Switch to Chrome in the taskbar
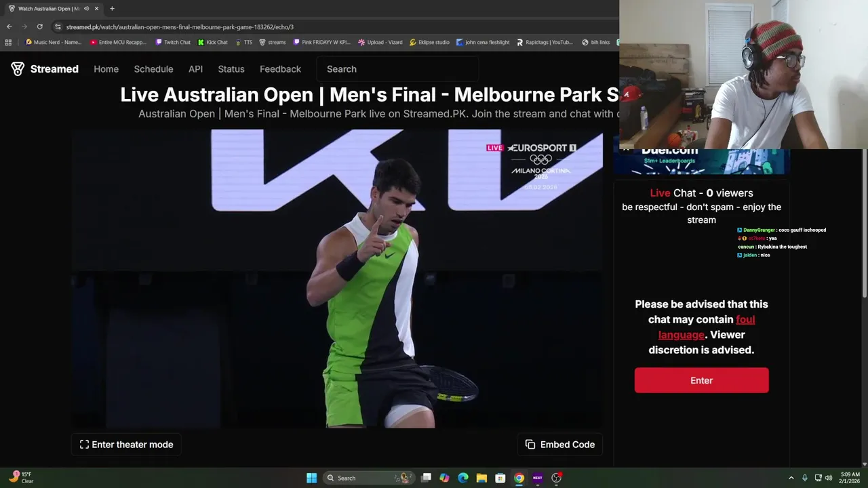The width and height of the screenshot is (868, 488). point(519,478)
